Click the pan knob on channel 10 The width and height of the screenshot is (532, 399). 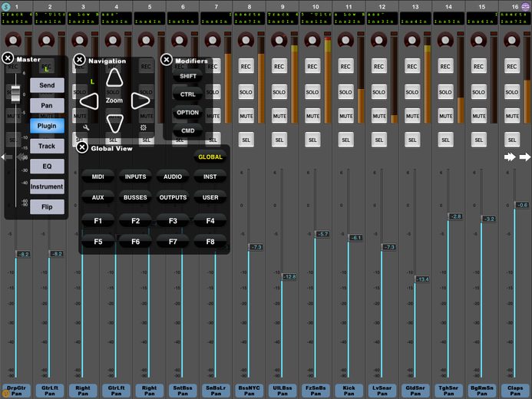click(312, 40)
